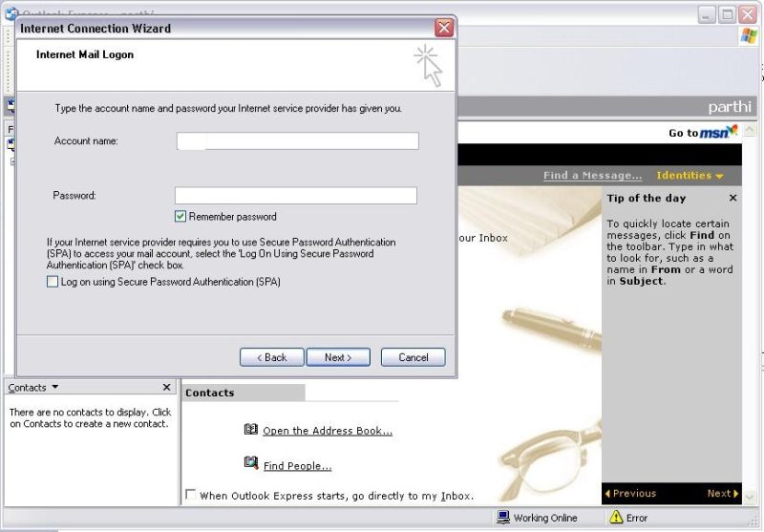Viewport: 764px width, 532px height.
Task: Open the Identities dropdown
Action: pos(690,176)
